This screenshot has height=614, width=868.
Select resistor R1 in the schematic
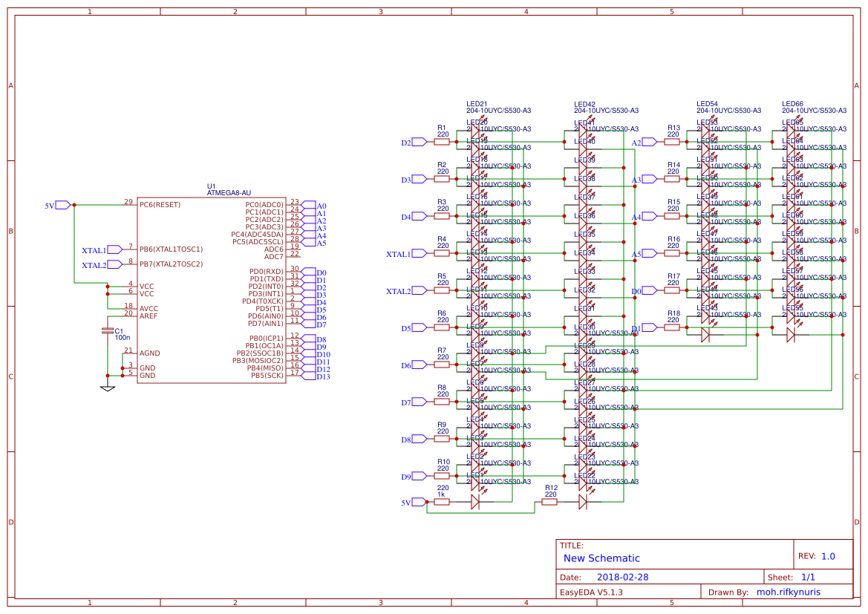tap(443, 141)
